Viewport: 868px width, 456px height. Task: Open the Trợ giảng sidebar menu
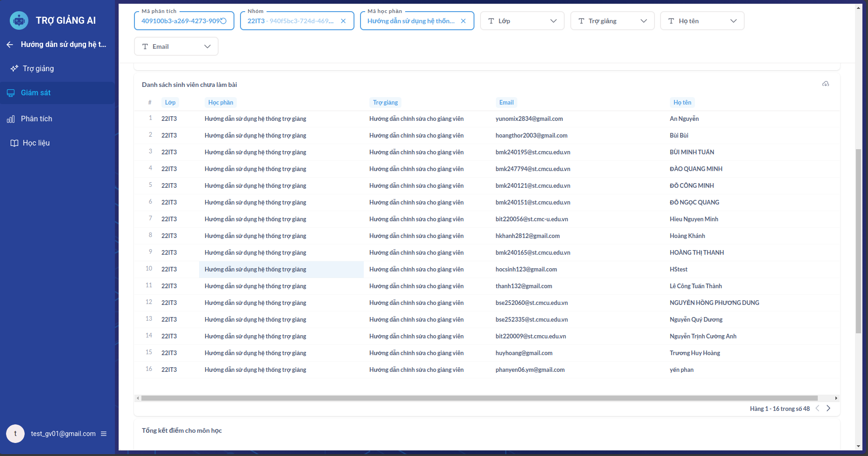(x=38, y=68)
